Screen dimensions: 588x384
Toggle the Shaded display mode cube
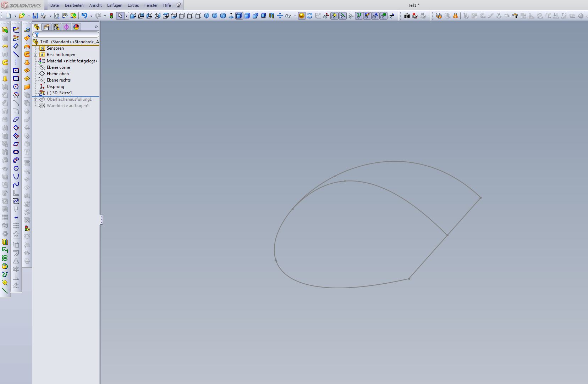[x=247, y=16]
